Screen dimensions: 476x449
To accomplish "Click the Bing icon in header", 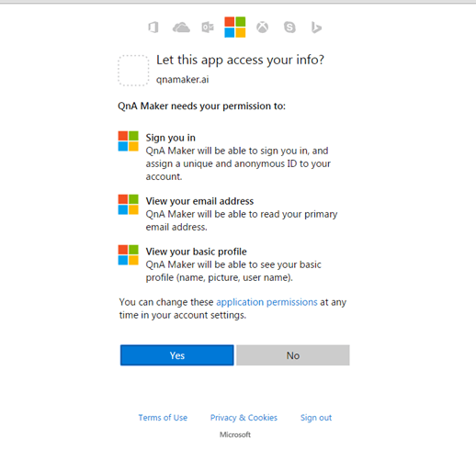I will [x=316, y=28].
